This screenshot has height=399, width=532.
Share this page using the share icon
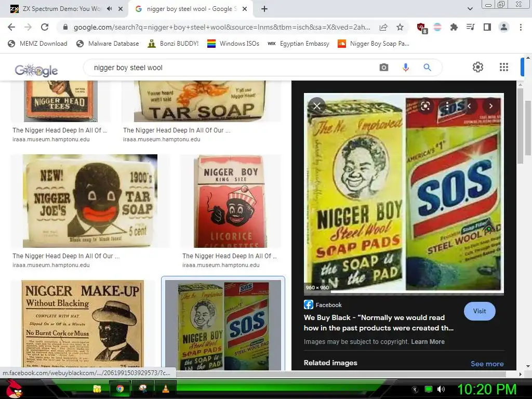pyautogui.click(x=383, y=27)
